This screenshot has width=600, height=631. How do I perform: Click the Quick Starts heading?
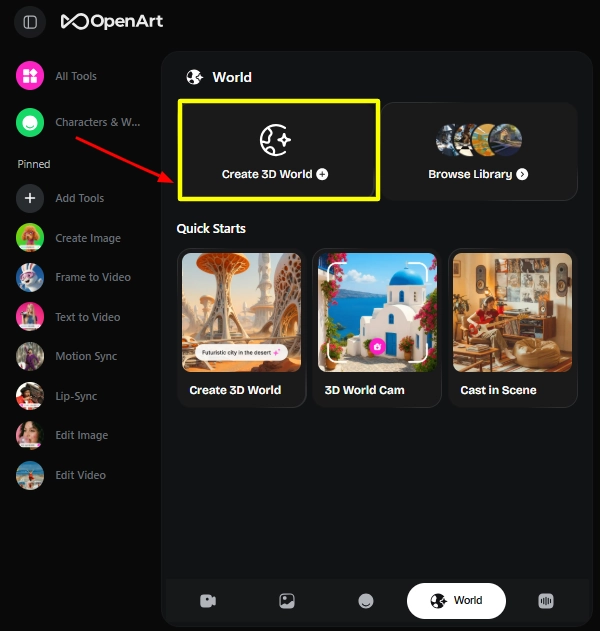(x=211, y=229)
